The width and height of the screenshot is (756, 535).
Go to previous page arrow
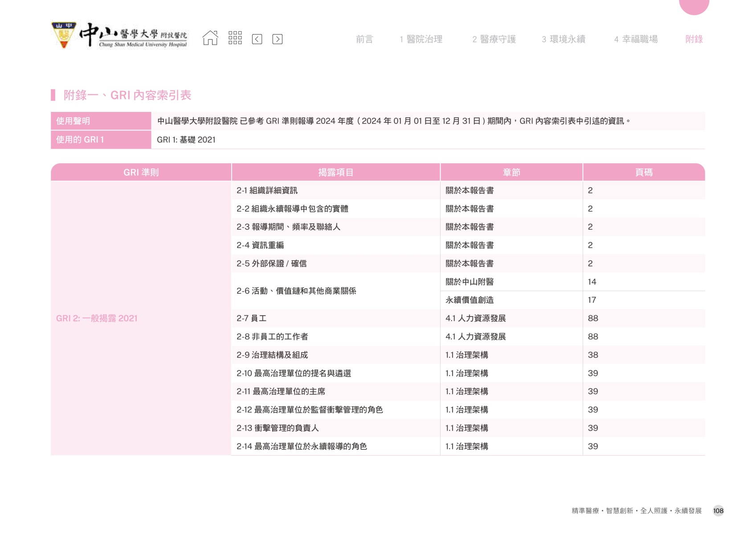pos(257,39)
